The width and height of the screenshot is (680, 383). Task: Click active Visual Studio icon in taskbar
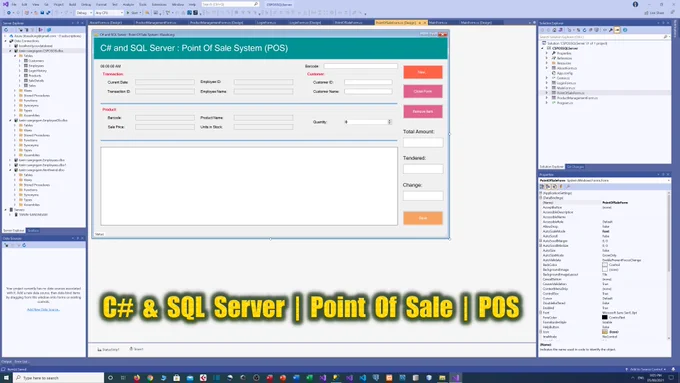(x=456, y=378)
